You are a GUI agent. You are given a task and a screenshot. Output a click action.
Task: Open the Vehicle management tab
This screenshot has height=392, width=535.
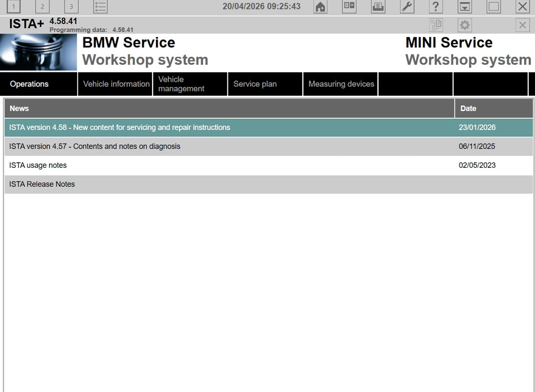[x=190, y=84]
